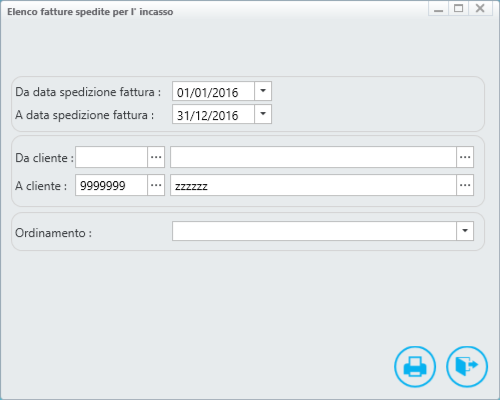Screen dimensions: 500x400
Task: Click inside the Ordinamento combo box field
Action: tap(314, 231)
